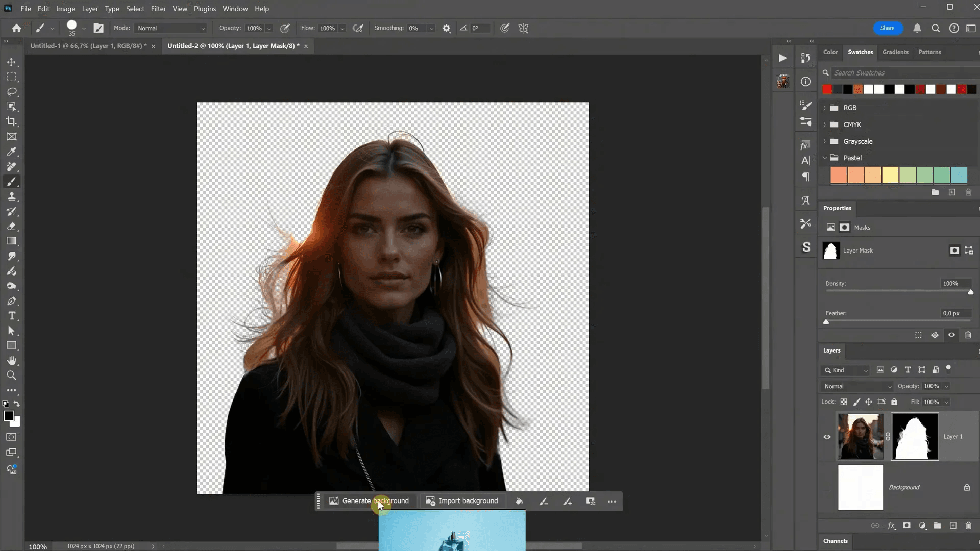The height and width of the screenshot is (551, 980).
Task: Select the Eraser tool
Action: [x=11, y=226]
